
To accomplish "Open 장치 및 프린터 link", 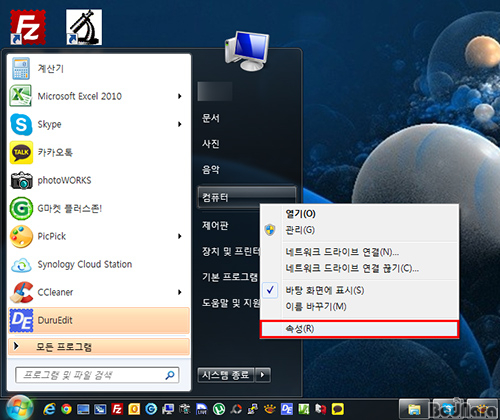I will pos(231,251).
